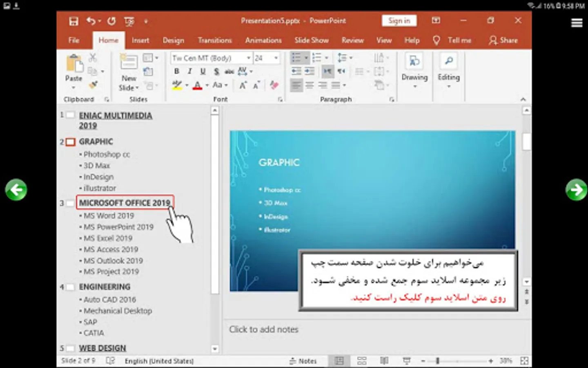
Task: Click the Save icon in the title bar
Action: coord(73,21)
